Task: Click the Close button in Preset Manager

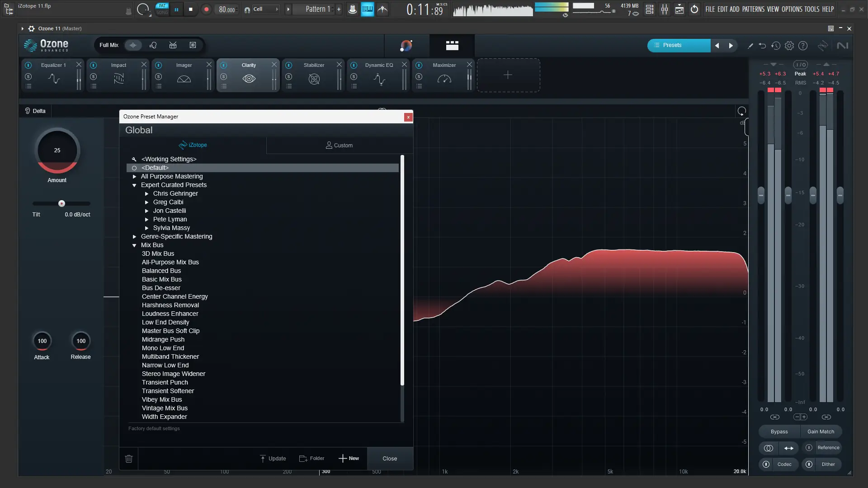Action: (390, 459)
